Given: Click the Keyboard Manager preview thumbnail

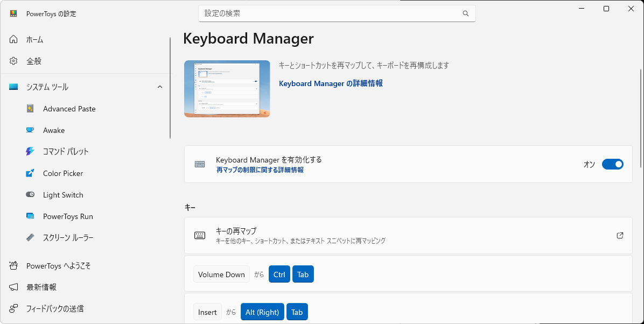Looking at the screenshot, I should click(x=227, y=88).
